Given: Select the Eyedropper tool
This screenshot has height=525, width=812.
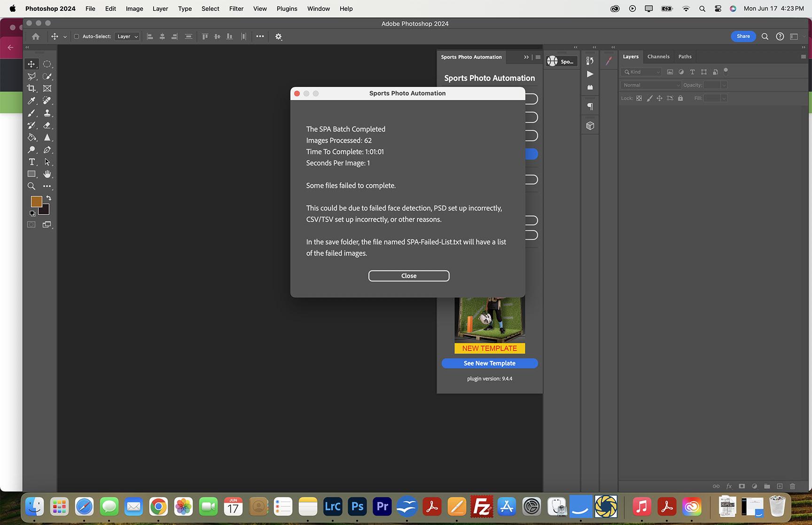Looking at the screenshot, I should tap(31, 101).
